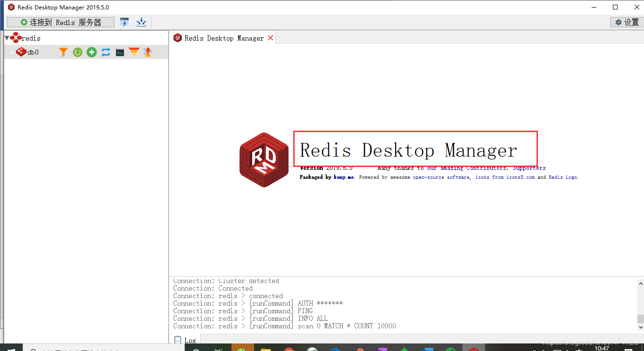The width and height of the screenshot is (644, 351).
Task: Reload keys in db0
Action: [x=77, y=52]
